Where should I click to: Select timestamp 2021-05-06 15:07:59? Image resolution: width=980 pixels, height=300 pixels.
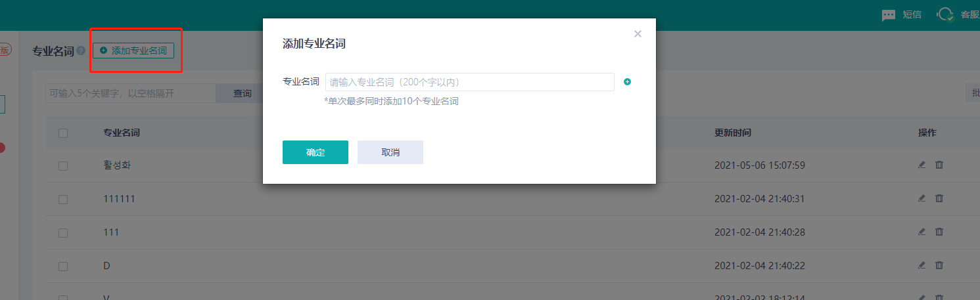pos(760,165)
